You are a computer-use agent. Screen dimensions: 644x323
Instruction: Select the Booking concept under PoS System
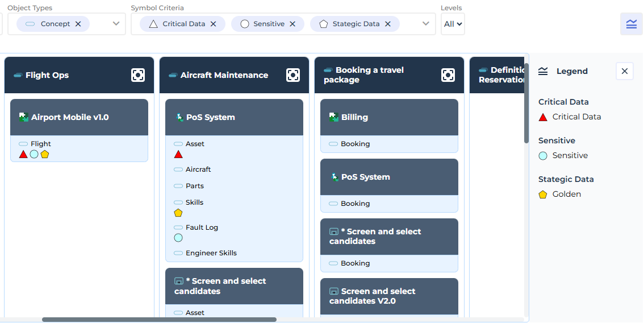coord(356,204)
